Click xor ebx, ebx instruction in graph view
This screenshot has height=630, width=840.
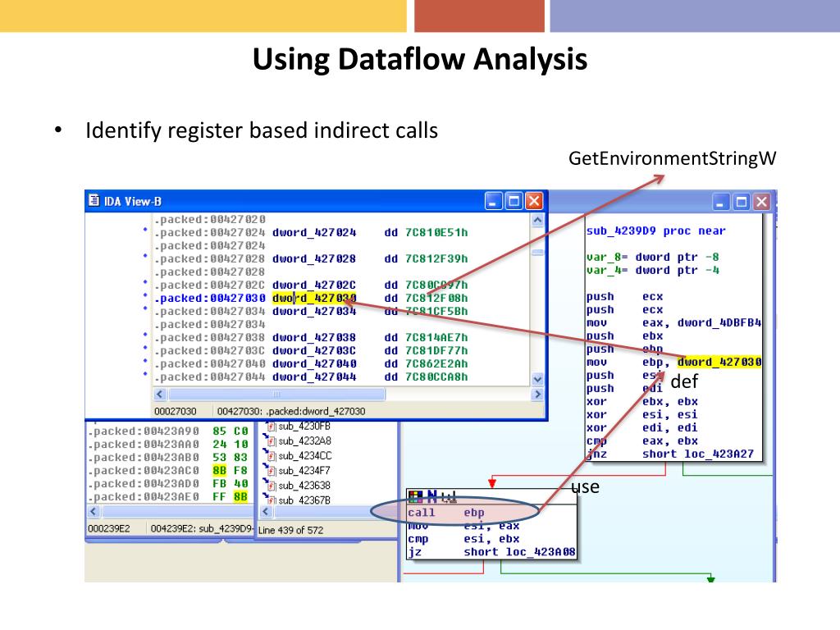[641, 401]
